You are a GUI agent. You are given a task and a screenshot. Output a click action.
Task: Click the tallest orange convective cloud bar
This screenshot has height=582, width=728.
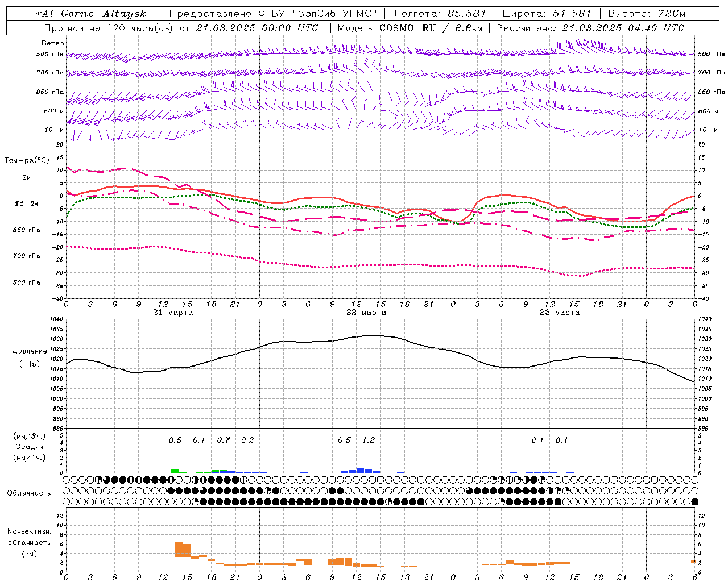179,550
